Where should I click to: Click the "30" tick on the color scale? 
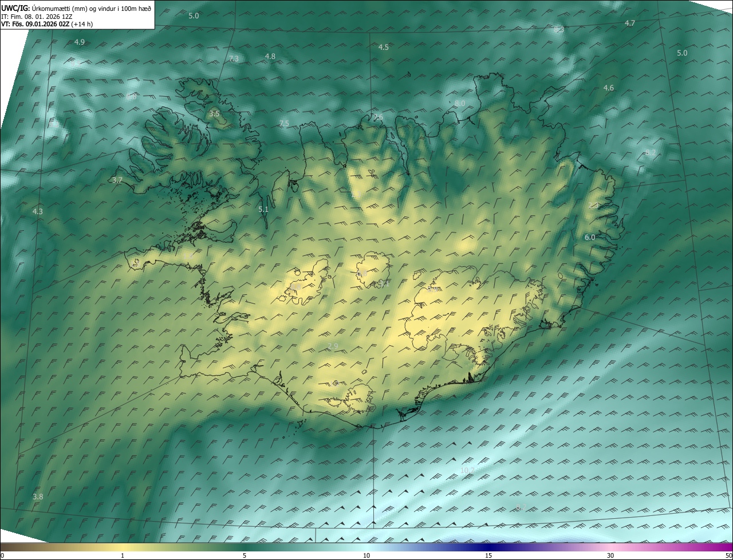(x=610, y=555)
